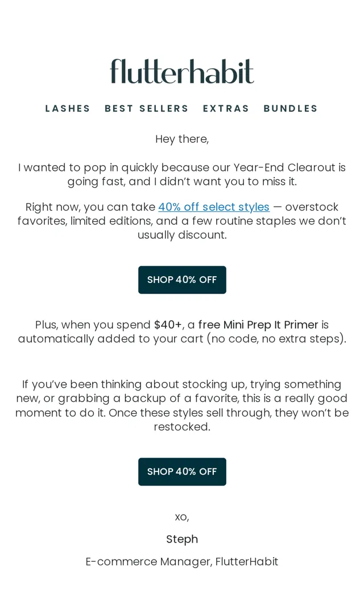Click the Year-End Clearout sentence
Screen dimensions: 364x592
[x=182, y=174]
